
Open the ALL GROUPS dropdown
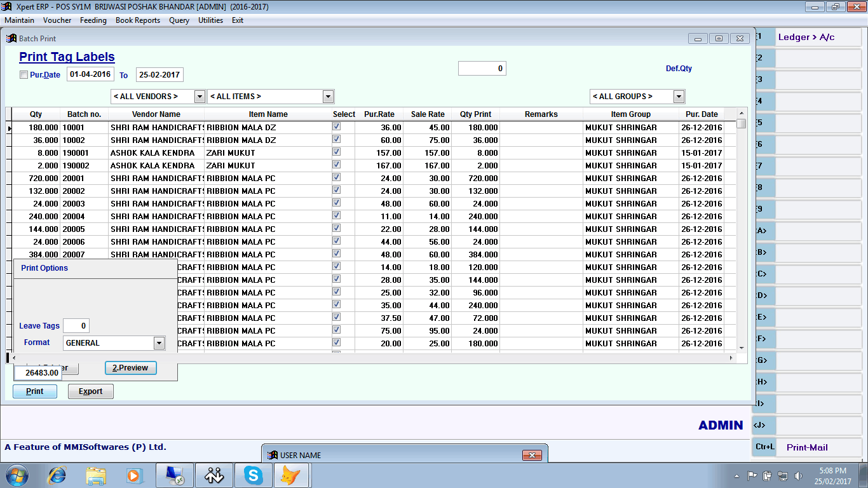(x=679, y=97)
